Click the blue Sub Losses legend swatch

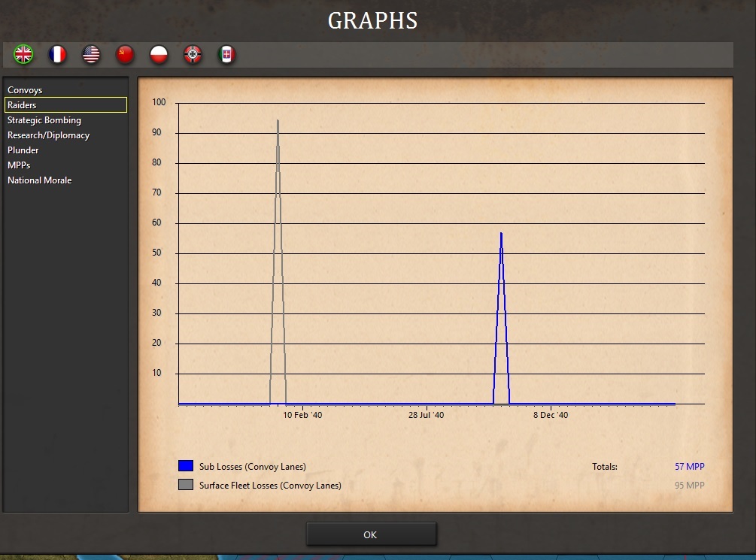coord(186,465)
